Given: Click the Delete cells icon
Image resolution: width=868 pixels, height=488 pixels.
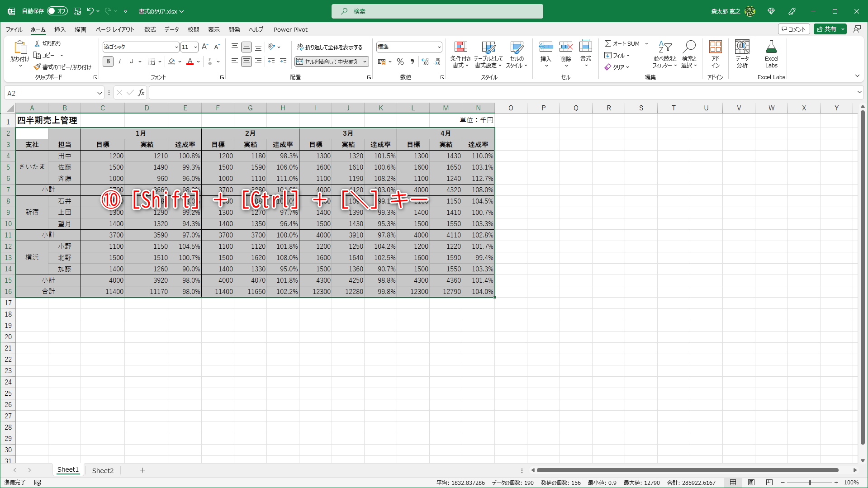Looking at the screenshot, I should tap(566, 47).
